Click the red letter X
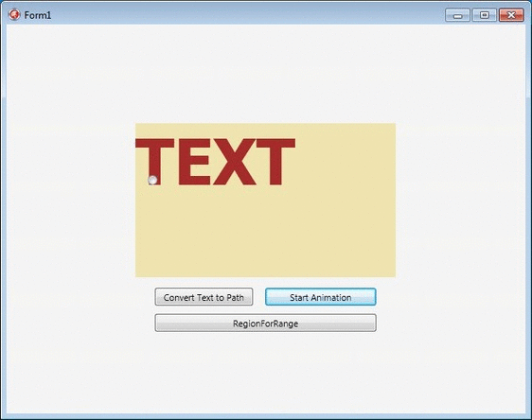This screenshot has width=532, height=420. click(x=235, y=162)
